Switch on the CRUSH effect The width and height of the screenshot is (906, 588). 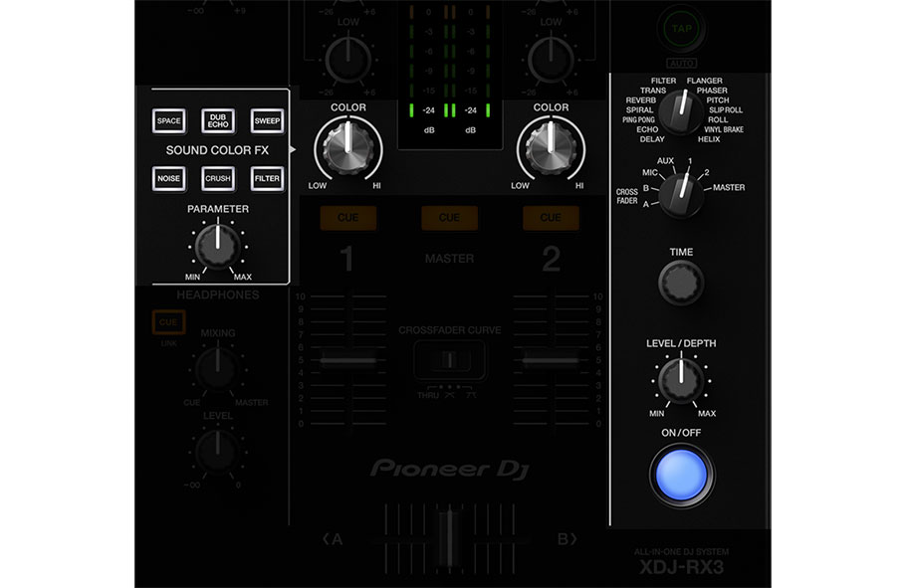(218, 178)
